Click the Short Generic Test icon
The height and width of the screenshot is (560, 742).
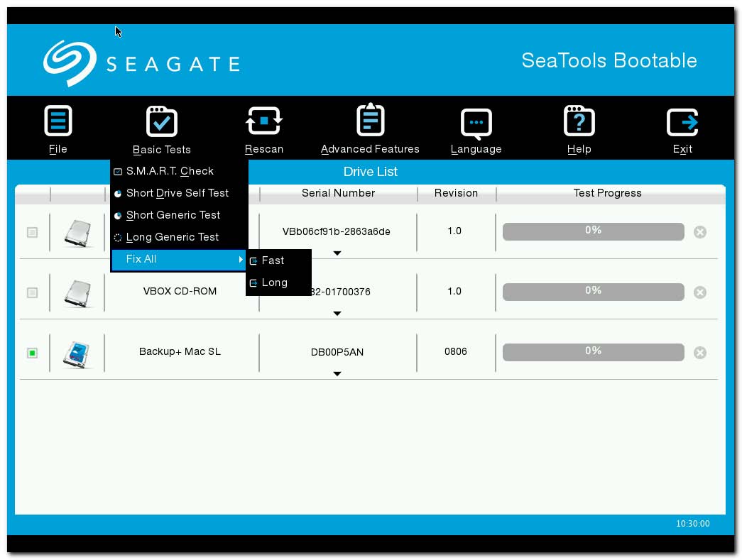click(118, 216)
